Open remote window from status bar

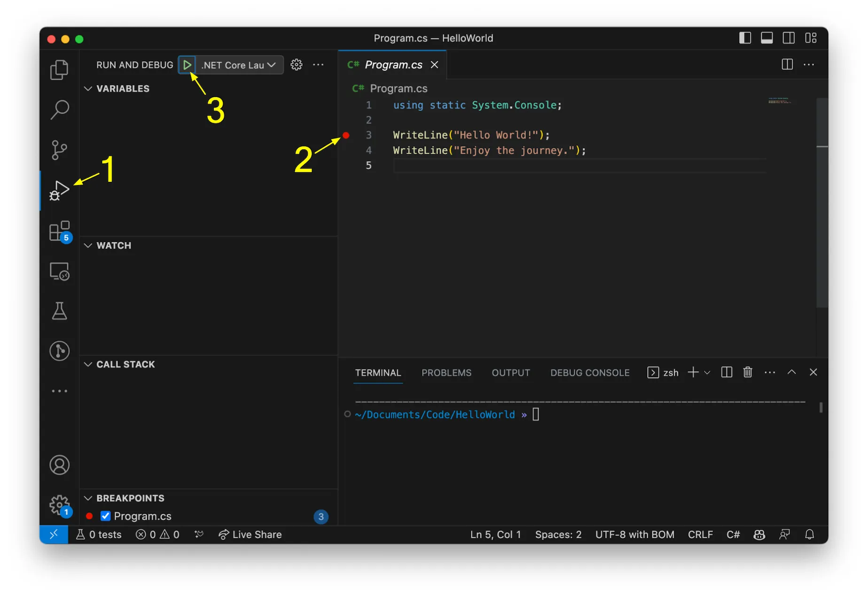[x=54, y=534]
